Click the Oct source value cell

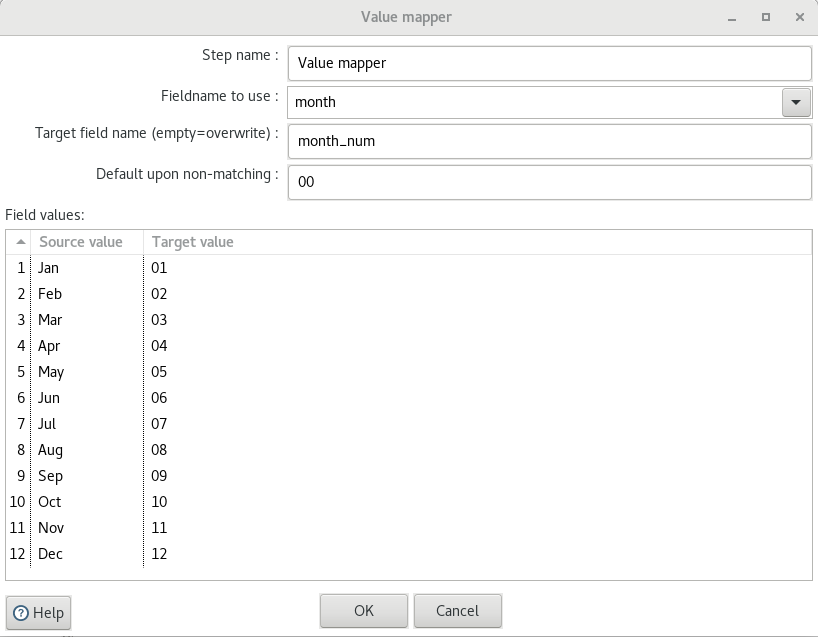coord(87,501)
